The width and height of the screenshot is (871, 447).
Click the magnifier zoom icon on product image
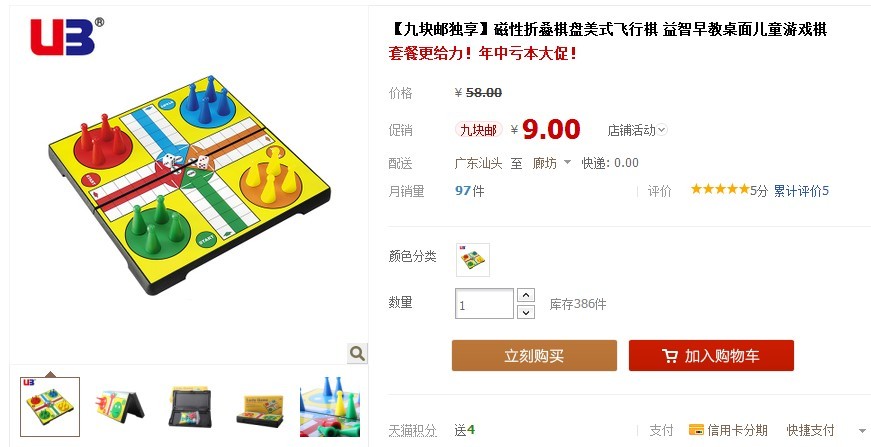357,353
